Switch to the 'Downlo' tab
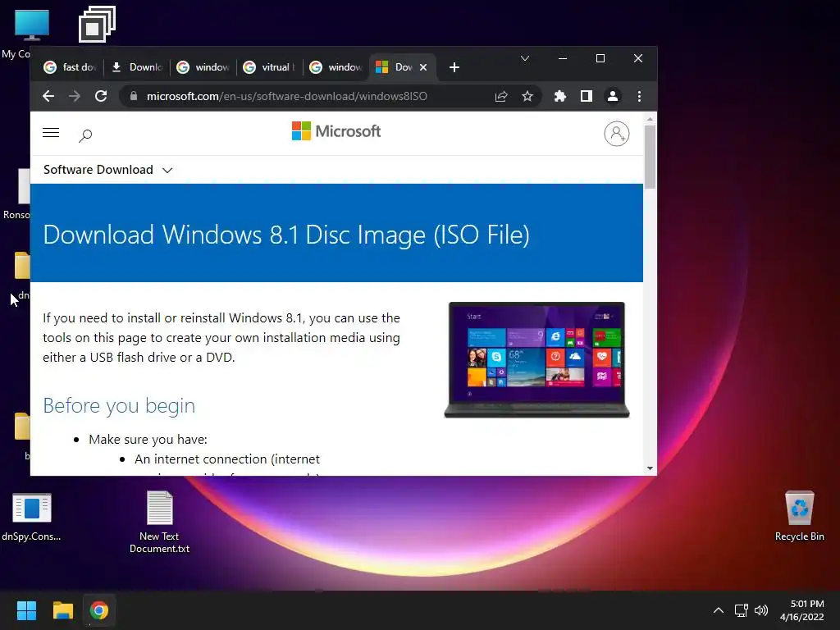This screenshot has width=840, height=630. click(x=137, y=67)
